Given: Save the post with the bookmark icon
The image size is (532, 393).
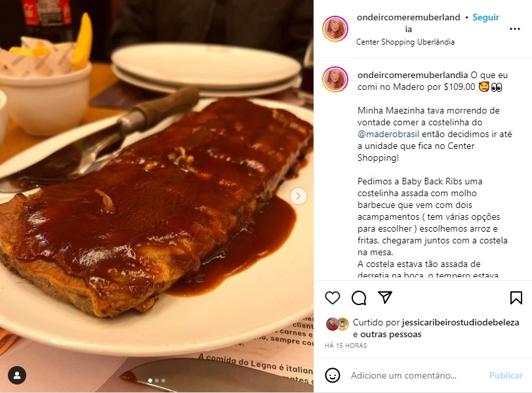Looking at the screenshot, I should 516,298.
